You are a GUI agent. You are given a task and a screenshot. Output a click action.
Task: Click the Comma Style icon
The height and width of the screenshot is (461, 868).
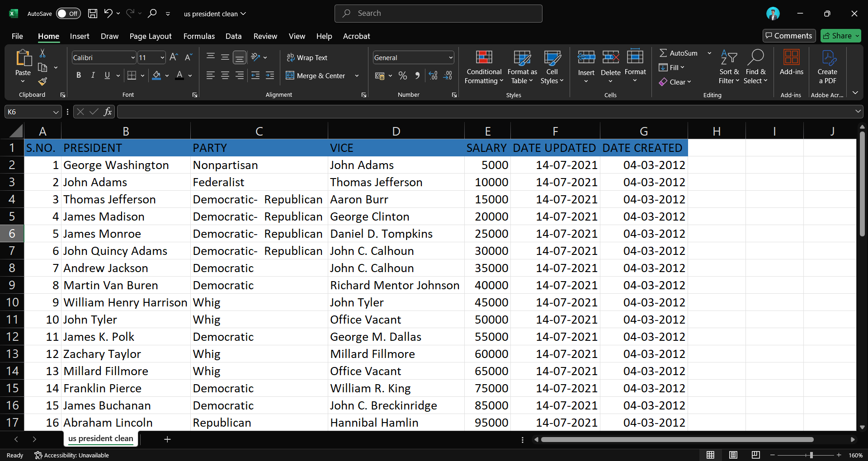click(417, 76)
